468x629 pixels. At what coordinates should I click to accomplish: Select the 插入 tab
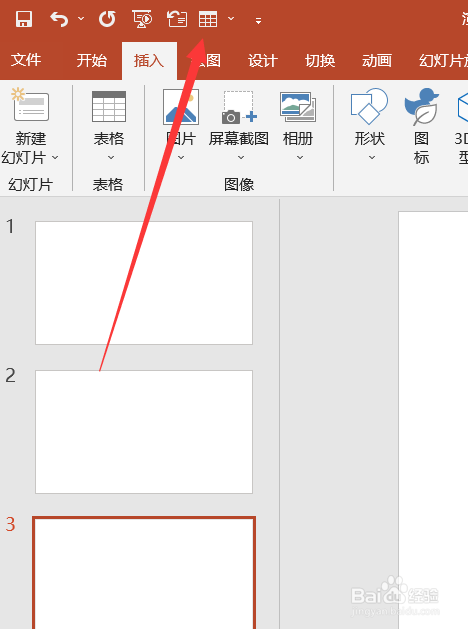[149, 61]
